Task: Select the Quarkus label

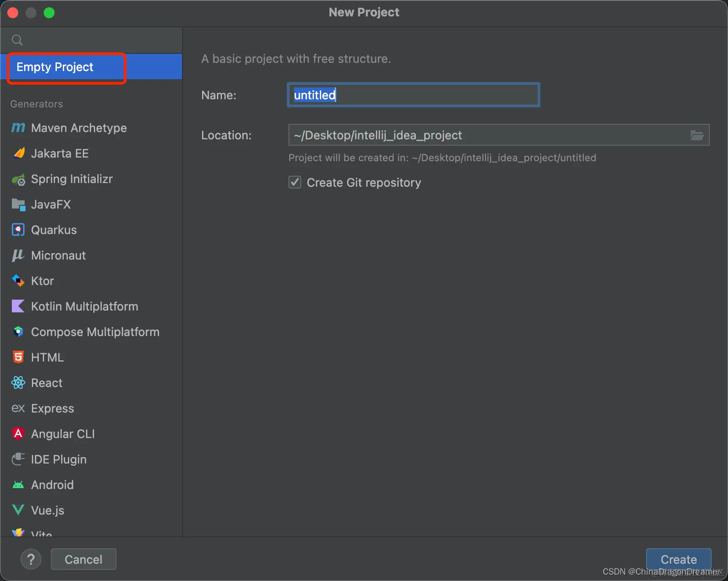Action: point(54,230)
